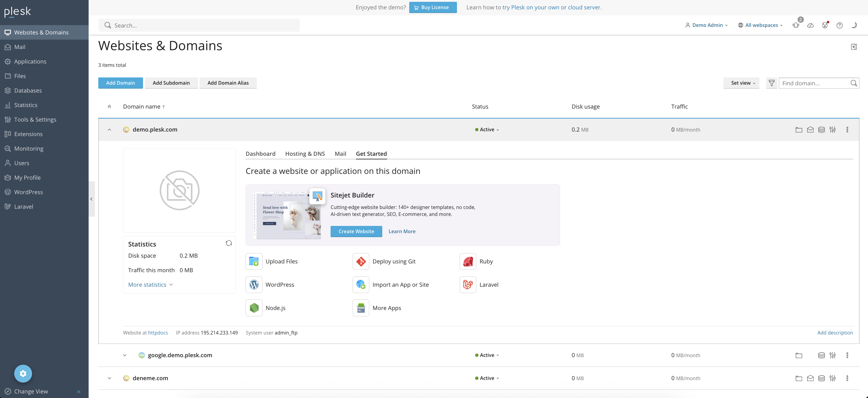Image resolution: width=868 pixels, height=398 pixels.
Task: Refresh the Statistics card with the reload icon
Action: tap(229, 243)
